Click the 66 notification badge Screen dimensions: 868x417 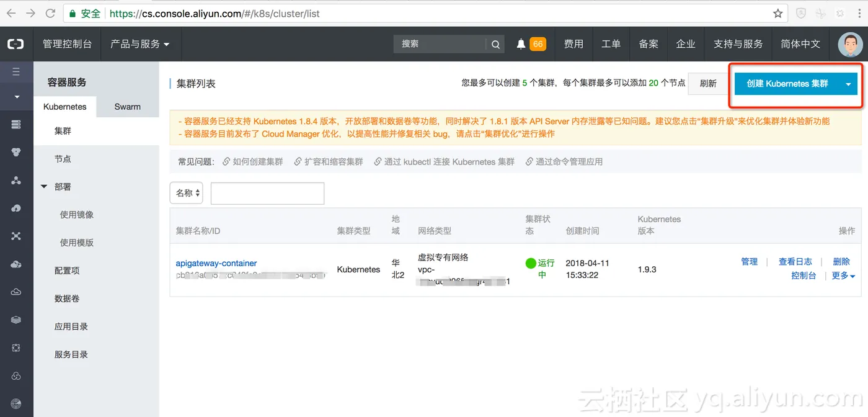[x=538, y=44]
